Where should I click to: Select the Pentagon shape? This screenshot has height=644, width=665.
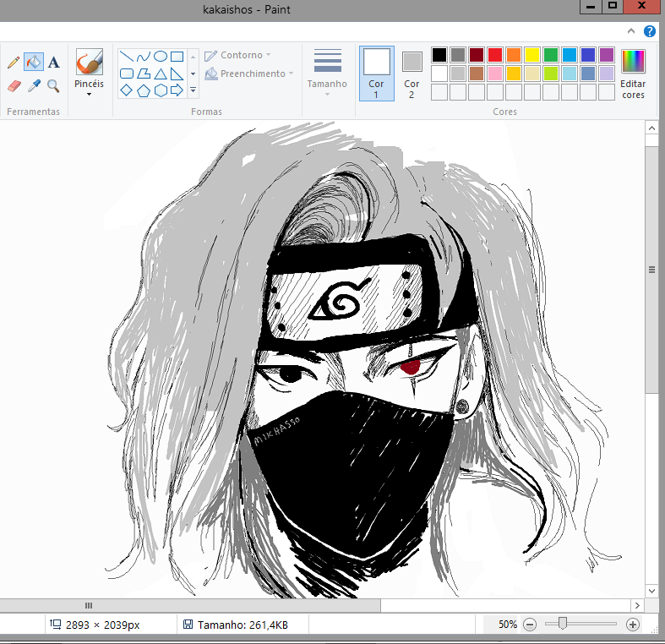(144, 90)
